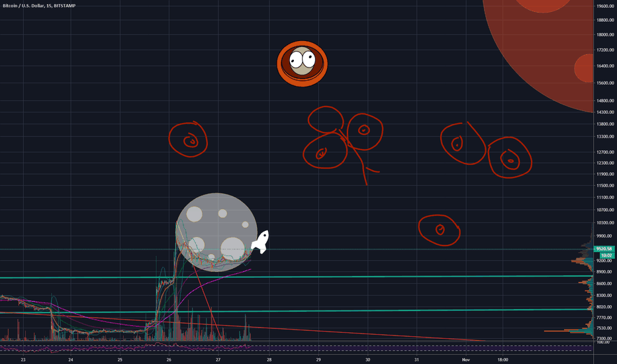Click the date label 25 on time axis
The image size is (617, 364).
pos(120,359)
